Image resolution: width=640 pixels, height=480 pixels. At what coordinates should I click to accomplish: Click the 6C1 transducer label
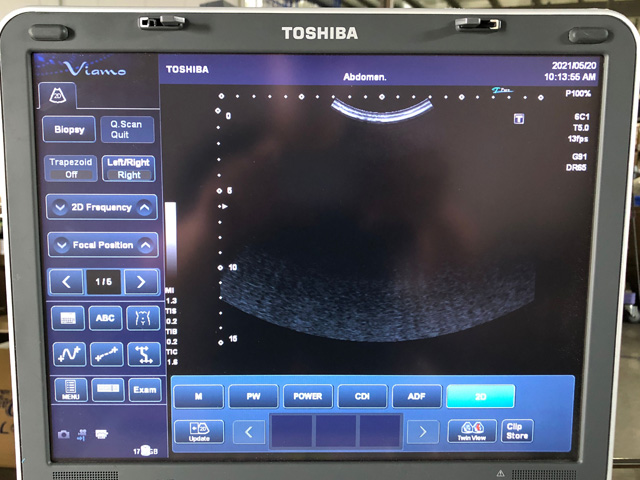click(582, 117)
